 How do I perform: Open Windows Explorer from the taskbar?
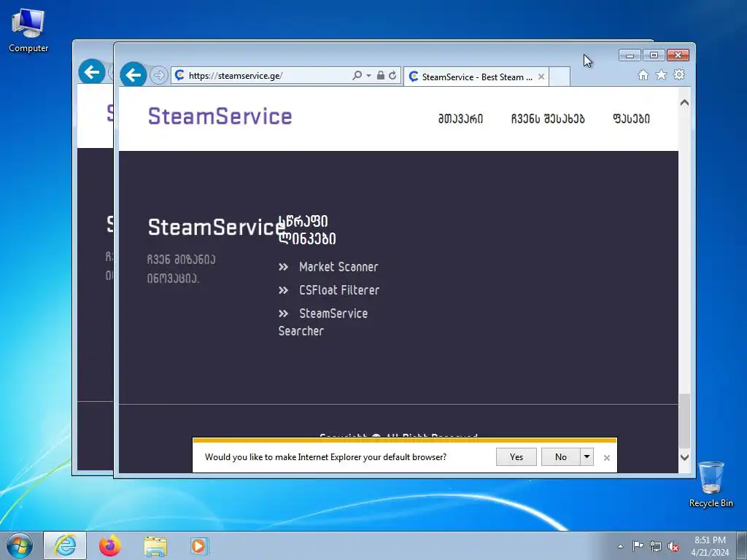click(x=155, y=546)
